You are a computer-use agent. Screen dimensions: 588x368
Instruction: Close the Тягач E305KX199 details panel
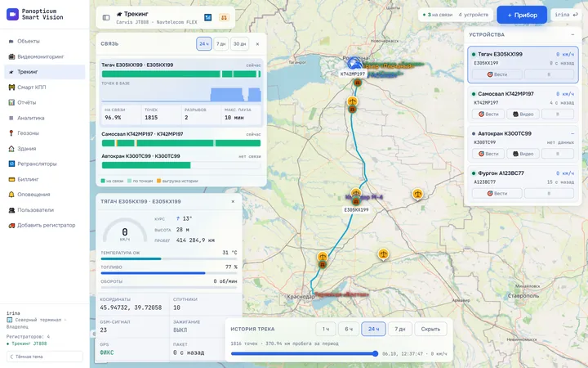[x=233, y=202]
